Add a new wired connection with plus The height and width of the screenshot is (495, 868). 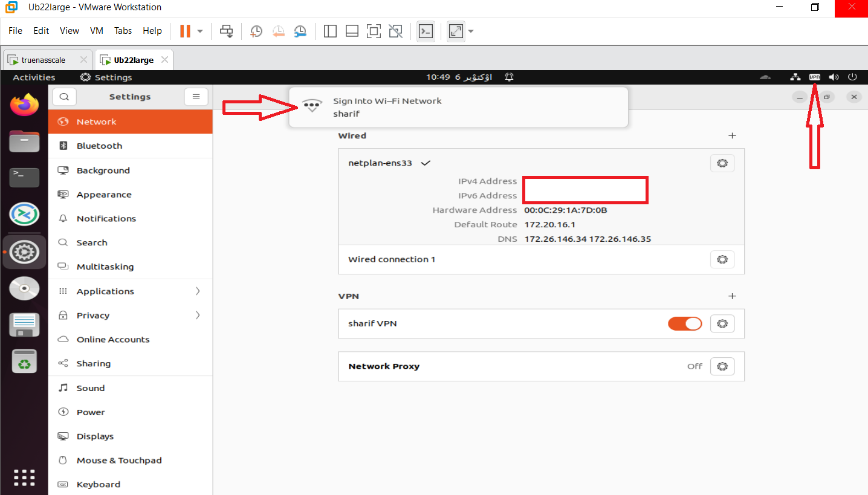pyautogui.click(x=732, y=136)
